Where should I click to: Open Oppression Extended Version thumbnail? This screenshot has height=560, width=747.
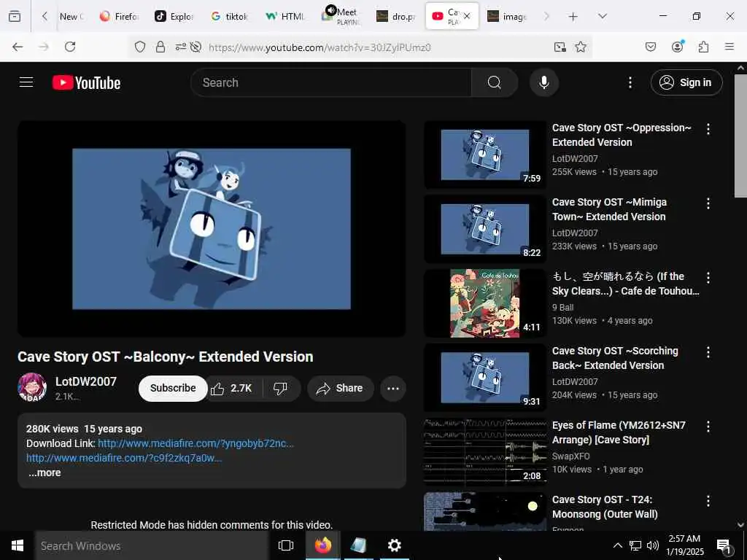(x=485, y=155)
